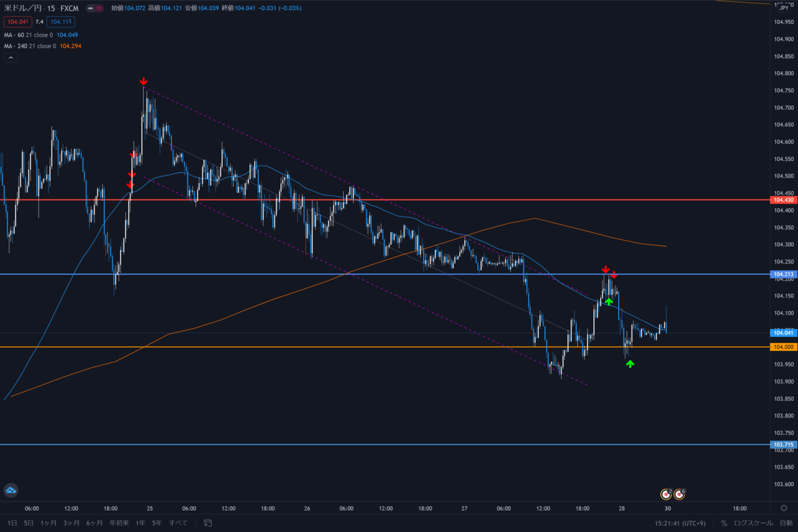Toggle ログスケール log scale

point(752,523)
